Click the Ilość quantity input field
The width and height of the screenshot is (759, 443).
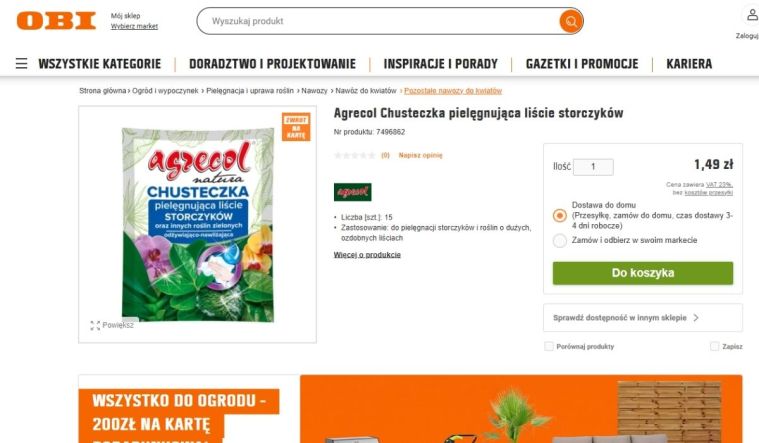coord(593,167)
